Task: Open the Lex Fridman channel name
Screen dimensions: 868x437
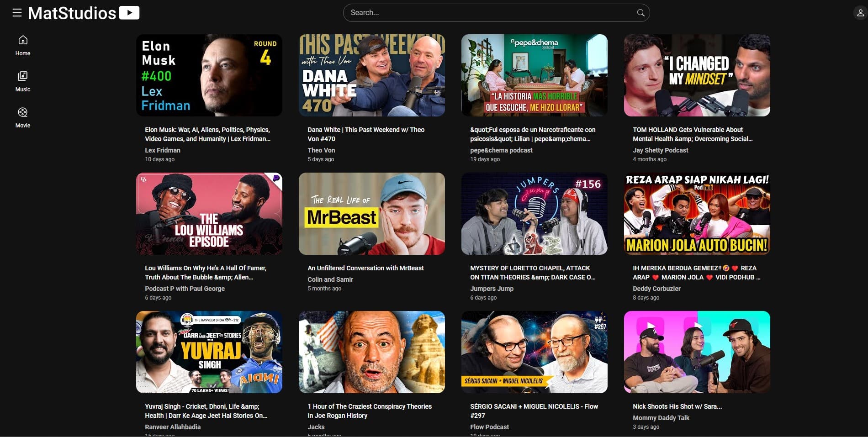Action: tap(163, 150)
